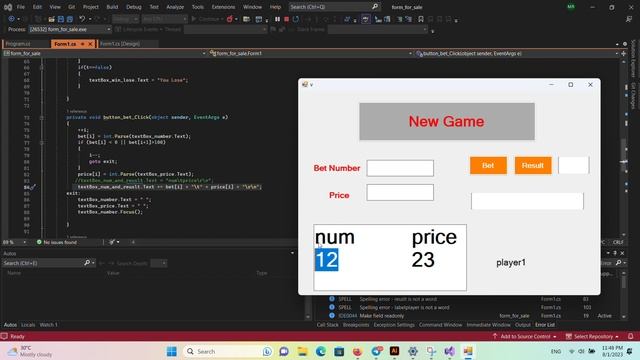This screenshot has width=640, height=360.
Task: Click the Windows Start button
Action: click(x=172, y=351)
